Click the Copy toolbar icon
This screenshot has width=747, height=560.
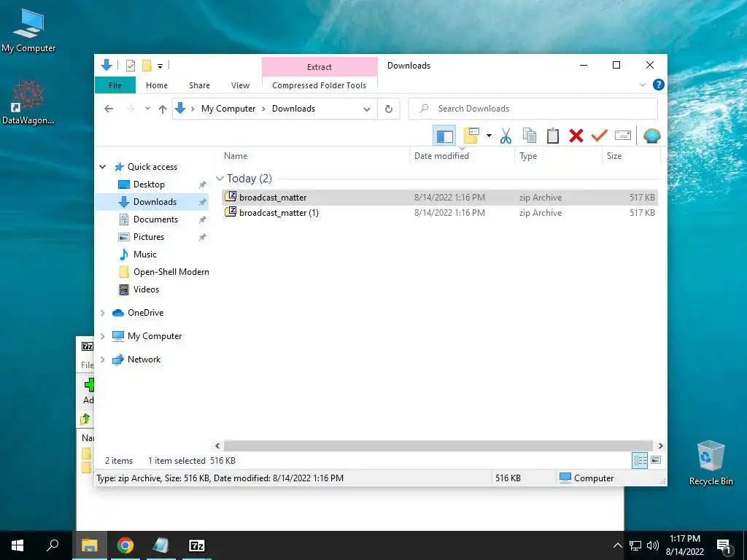coord(530,136)
